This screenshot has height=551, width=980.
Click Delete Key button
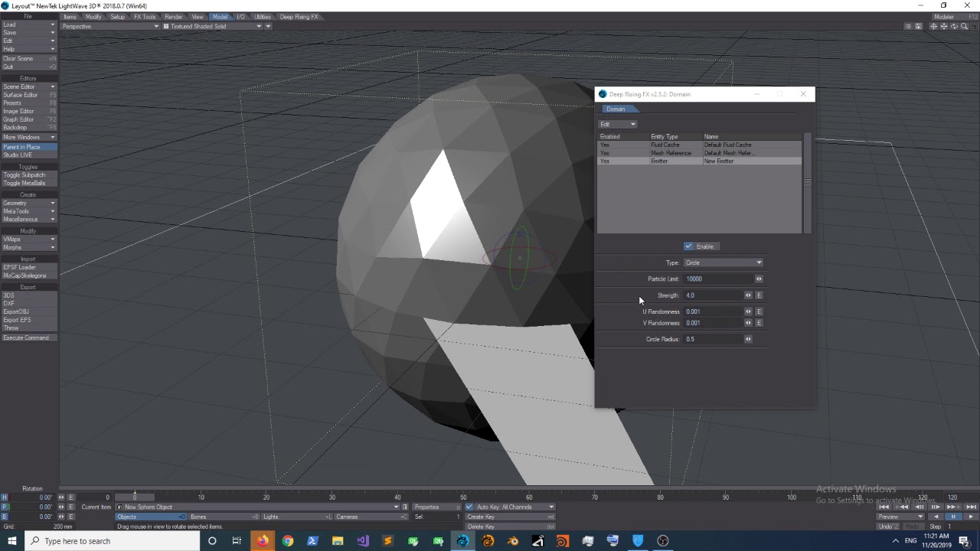point(510,527)
